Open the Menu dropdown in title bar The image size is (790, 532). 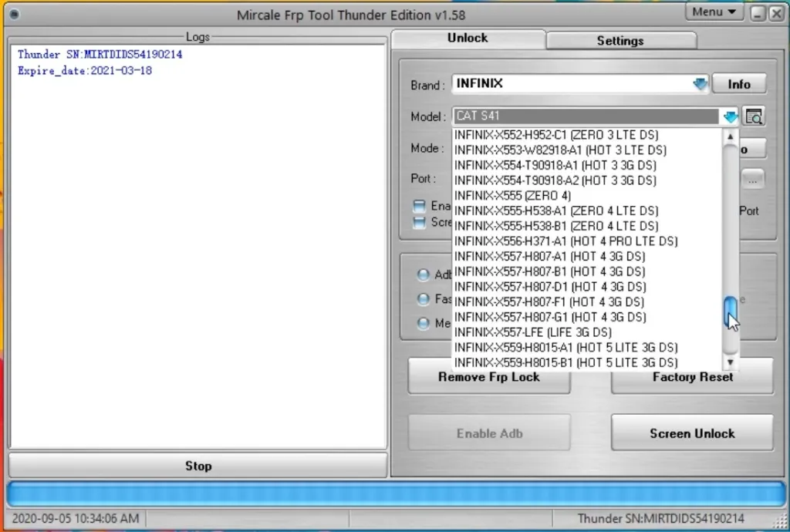click(x=714, y=12)
